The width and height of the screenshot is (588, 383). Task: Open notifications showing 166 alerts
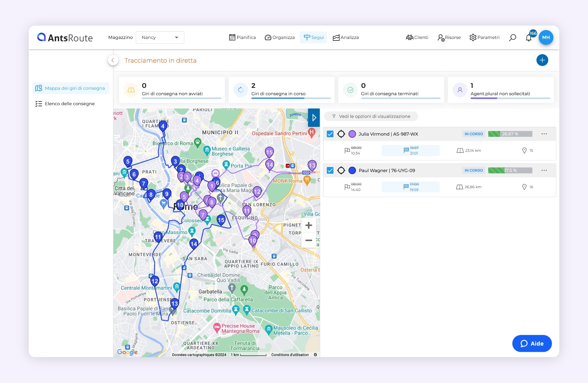[x=529, y=37]
